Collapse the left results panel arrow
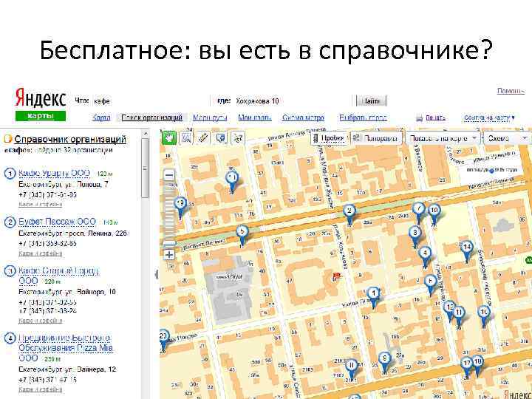Viewport: 532px width, 399px height. (x=157, y=274)
